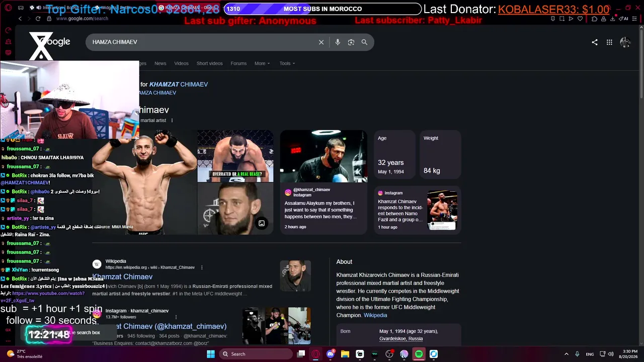Open the large arms-raised fighter photo
This screenshot has width=644, height=362.
tap(144, 183)
